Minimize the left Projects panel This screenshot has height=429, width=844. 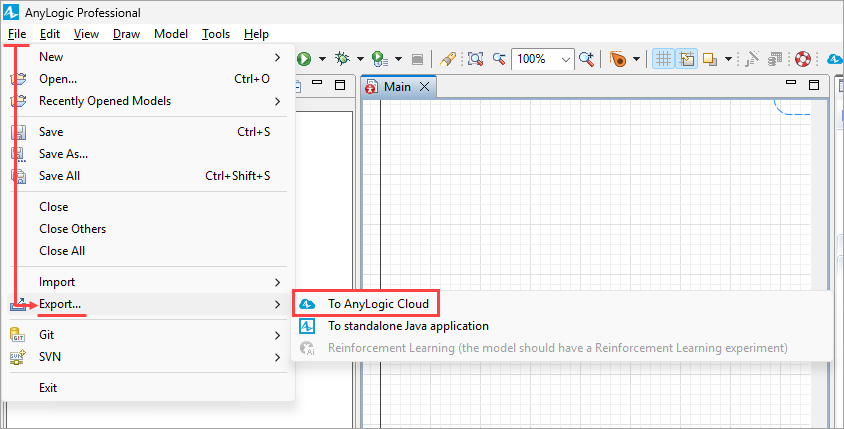[x=317, y=83]
